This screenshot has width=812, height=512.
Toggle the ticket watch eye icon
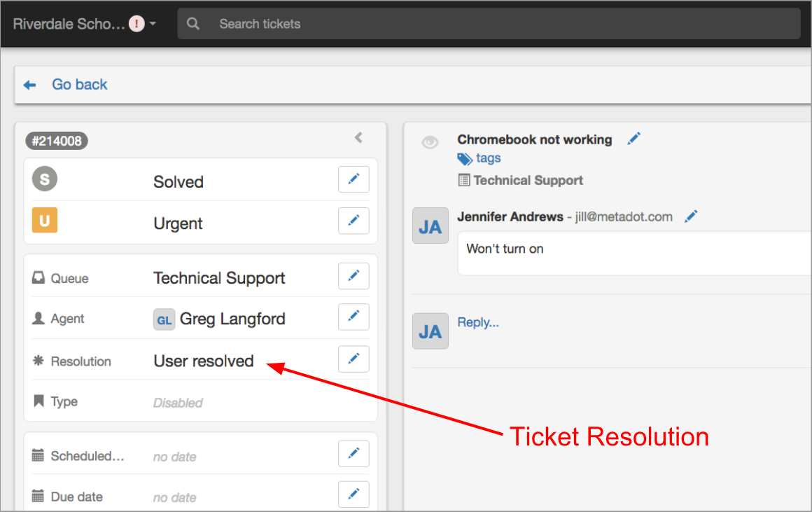point(430,143)
